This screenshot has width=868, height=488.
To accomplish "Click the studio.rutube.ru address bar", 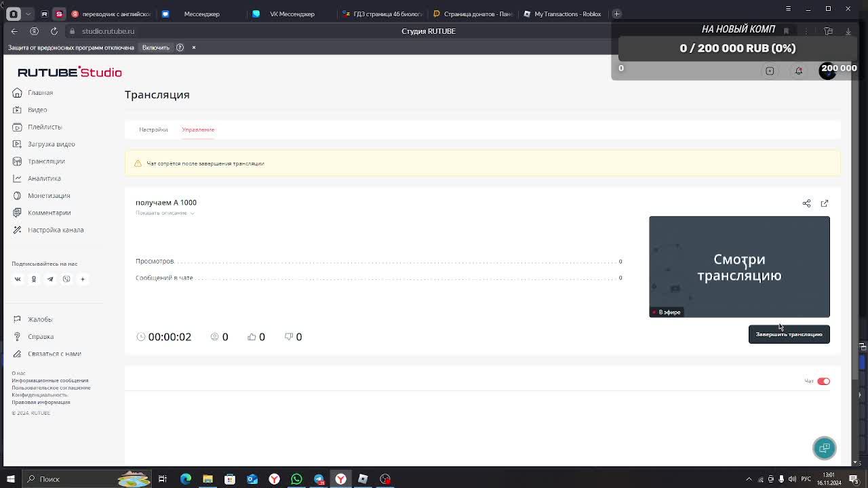I will point(108,31).
